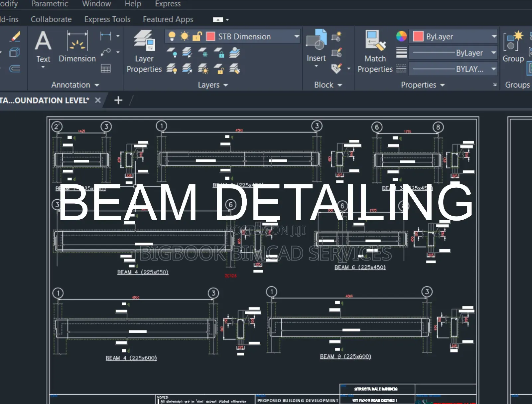Open the ByLayer lineweight dropdown

pyautogui.click(x=494, y=53)
